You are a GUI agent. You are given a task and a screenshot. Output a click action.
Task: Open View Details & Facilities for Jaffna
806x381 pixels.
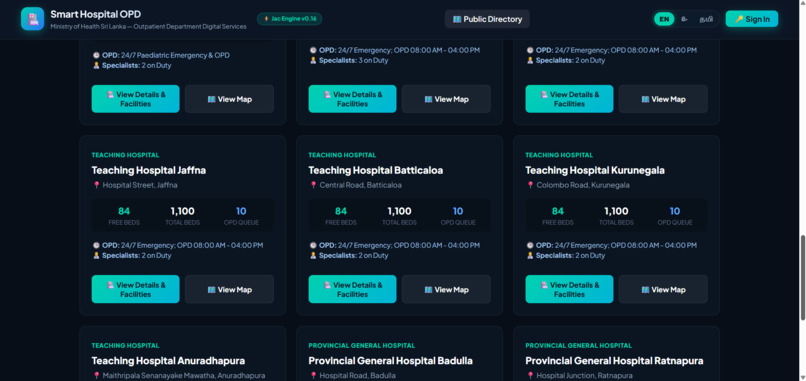(x=136, y=289)
